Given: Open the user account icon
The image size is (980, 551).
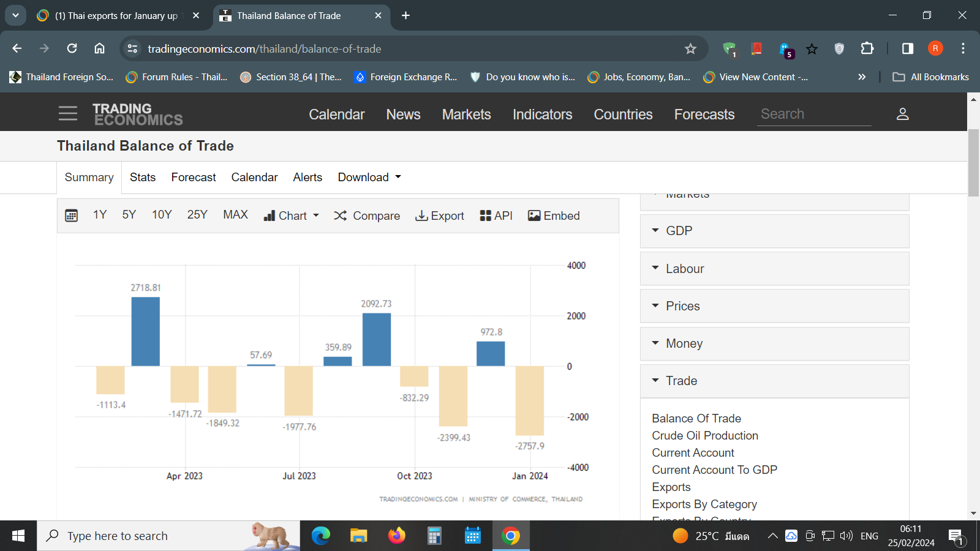Looking at the screenshot, I should [902, 114].
